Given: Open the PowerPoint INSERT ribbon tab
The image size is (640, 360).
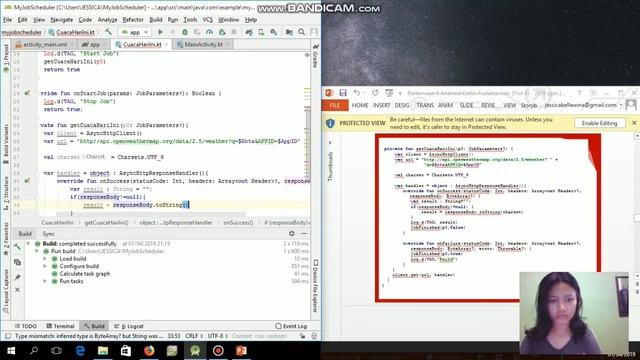Looking at the screenshot, I should click(381, 105).
